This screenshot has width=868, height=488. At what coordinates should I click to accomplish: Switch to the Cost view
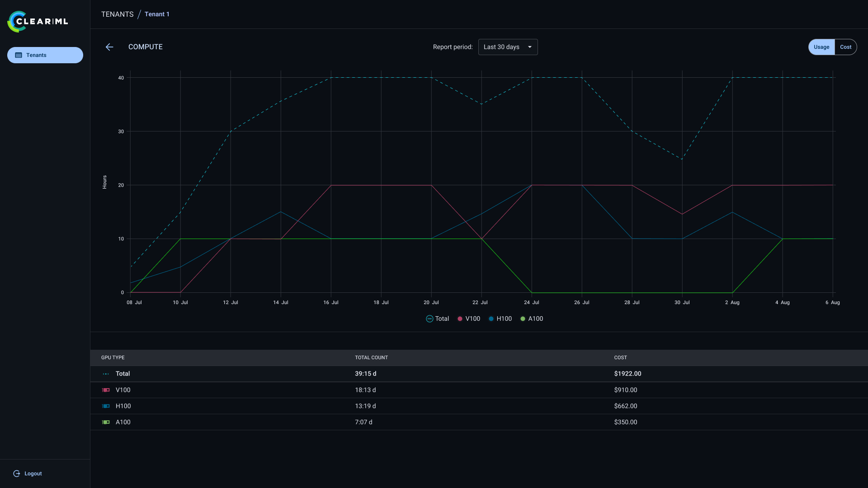click(845, 47)
